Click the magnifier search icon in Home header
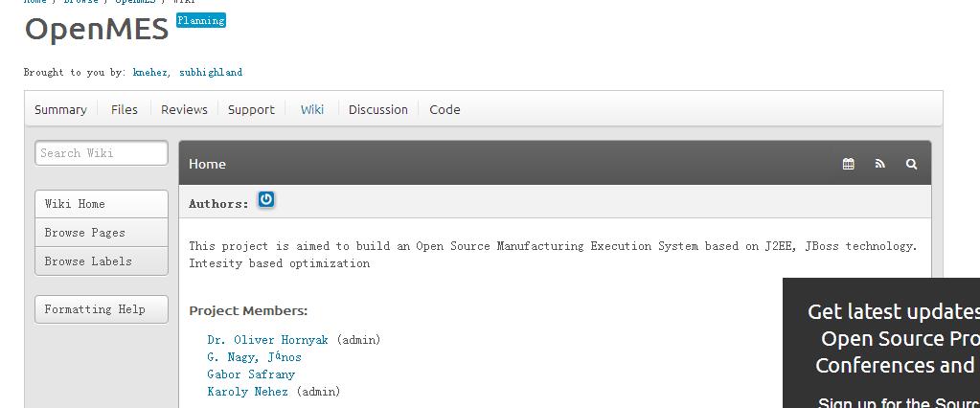The width and height of the screenshot is (980, 408). pos(911,164)
